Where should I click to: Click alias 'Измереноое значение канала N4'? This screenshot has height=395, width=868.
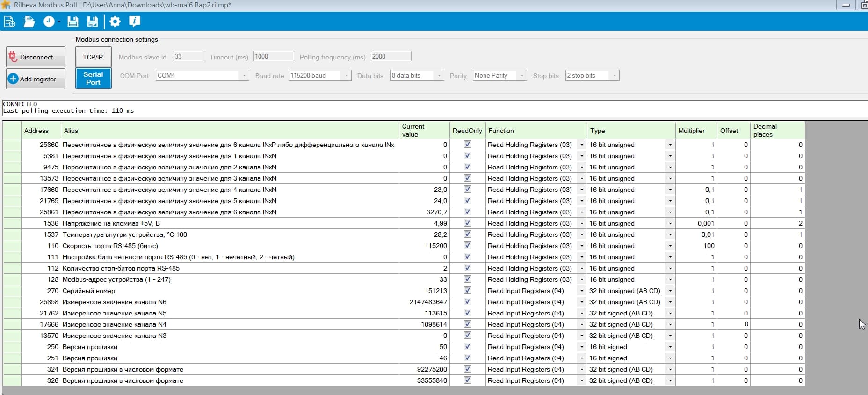230,324
